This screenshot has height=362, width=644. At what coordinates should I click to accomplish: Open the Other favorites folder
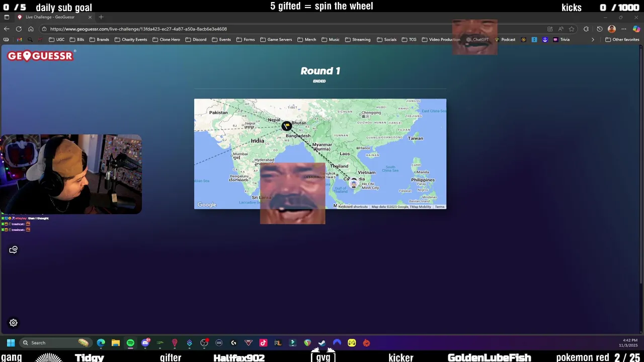pos(622,40)
